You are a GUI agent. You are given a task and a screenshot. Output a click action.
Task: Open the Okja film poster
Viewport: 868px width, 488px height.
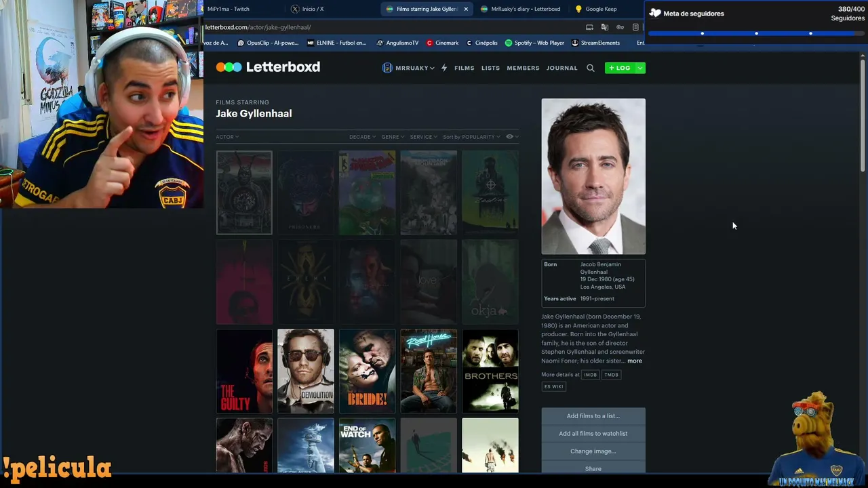[490, 282]
